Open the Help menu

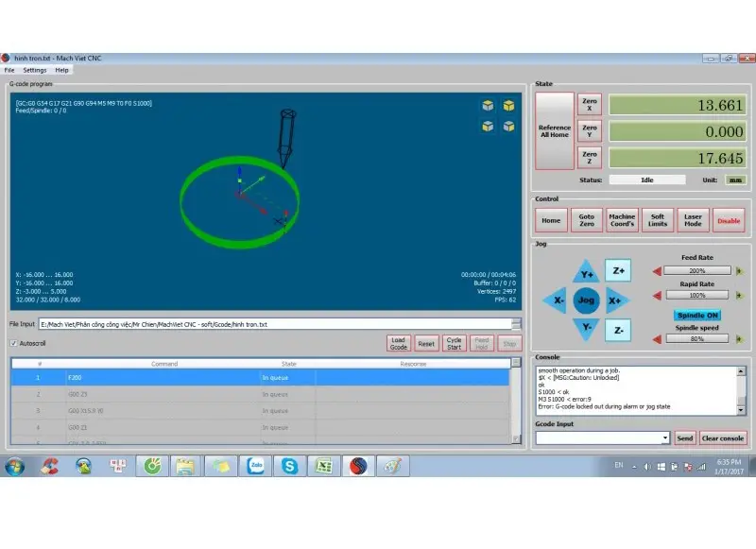(x=61, y=70)
